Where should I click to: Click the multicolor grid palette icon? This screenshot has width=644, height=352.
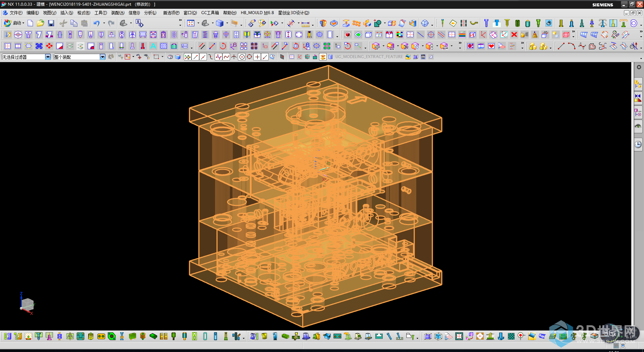(x=399, y=35)
